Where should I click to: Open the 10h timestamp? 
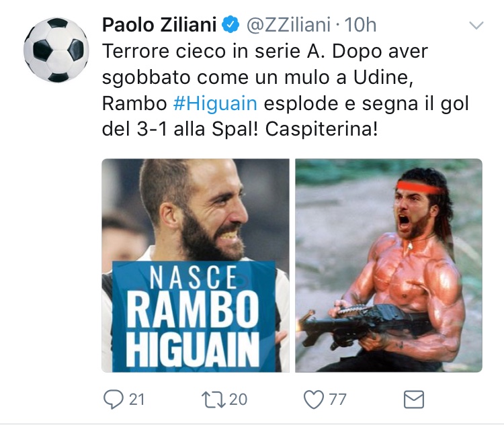point(360,25)
